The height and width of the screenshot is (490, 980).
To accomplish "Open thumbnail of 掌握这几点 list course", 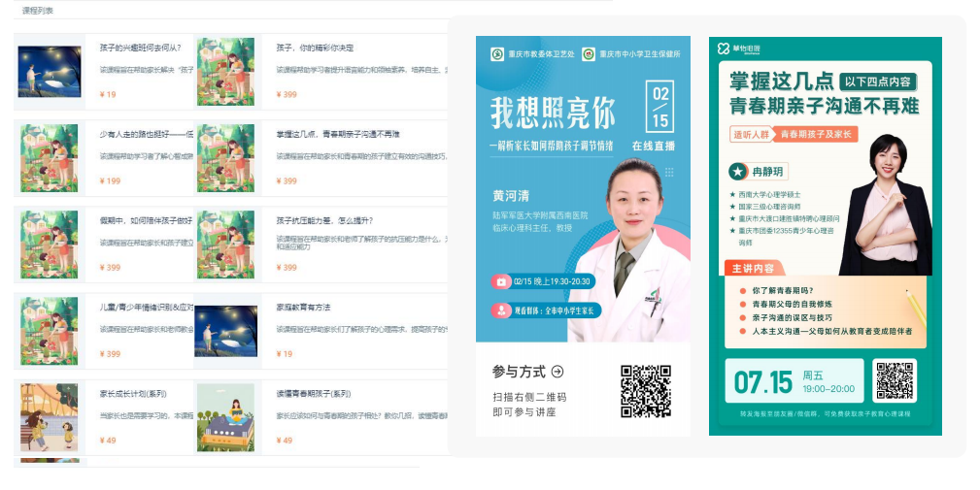I will point(225,158).
